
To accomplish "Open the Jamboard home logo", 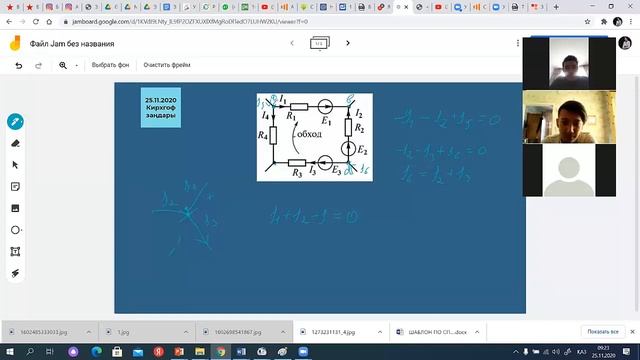I will pyautogui.click(x=15, y=43).
